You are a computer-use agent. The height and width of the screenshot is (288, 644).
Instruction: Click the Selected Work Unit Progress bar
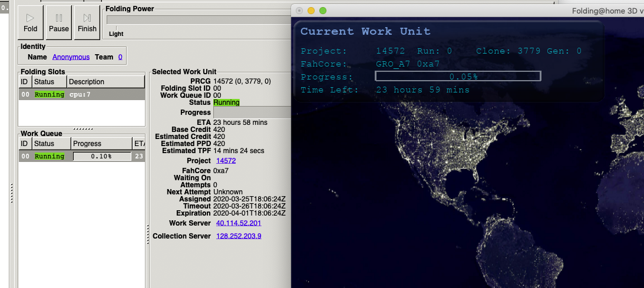[252, 112]
